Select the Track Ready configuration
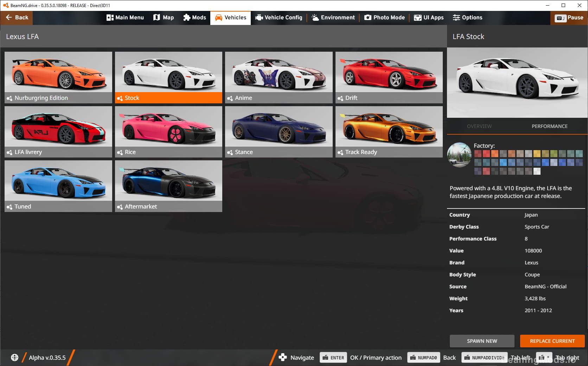The height and width of the screenshot is (366, 588). pyautogui.click(x=389, y=132)
